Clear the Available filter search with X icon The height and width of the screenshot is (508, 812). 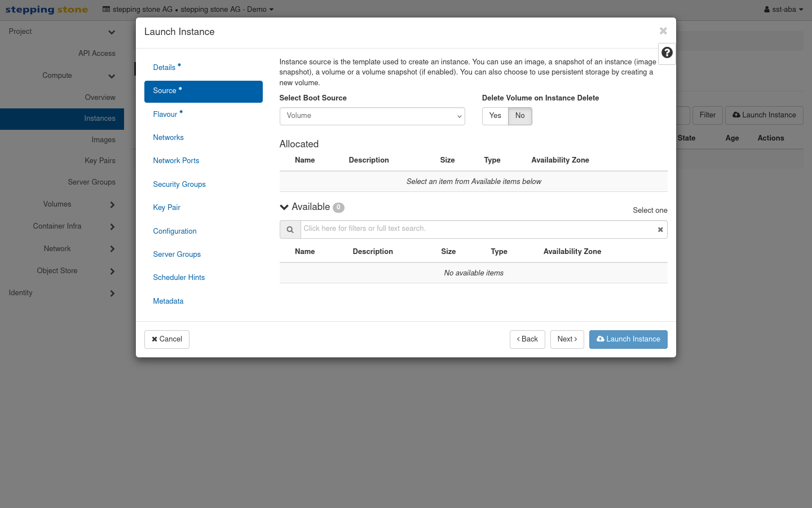660,230
